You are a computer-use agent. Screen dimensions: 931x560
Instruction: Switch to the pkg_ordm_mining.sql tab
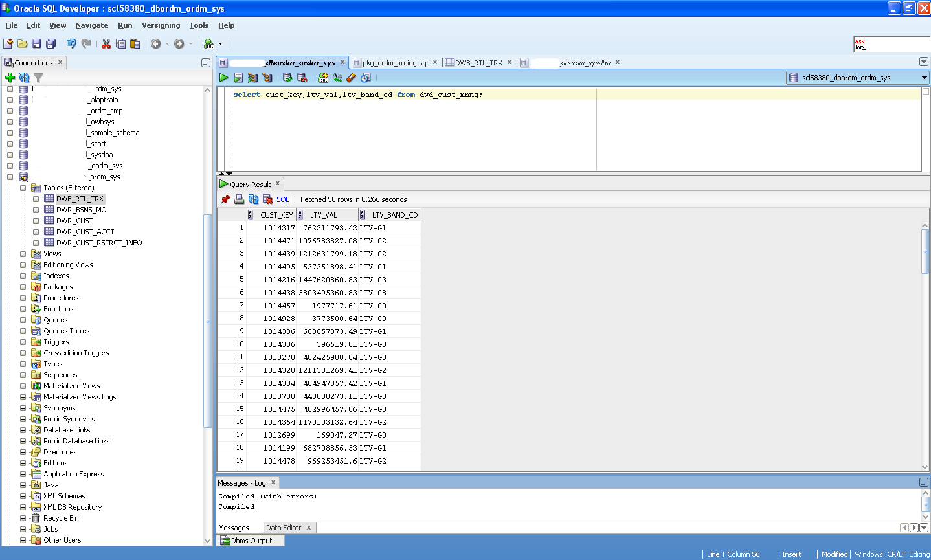click(394, 63)
